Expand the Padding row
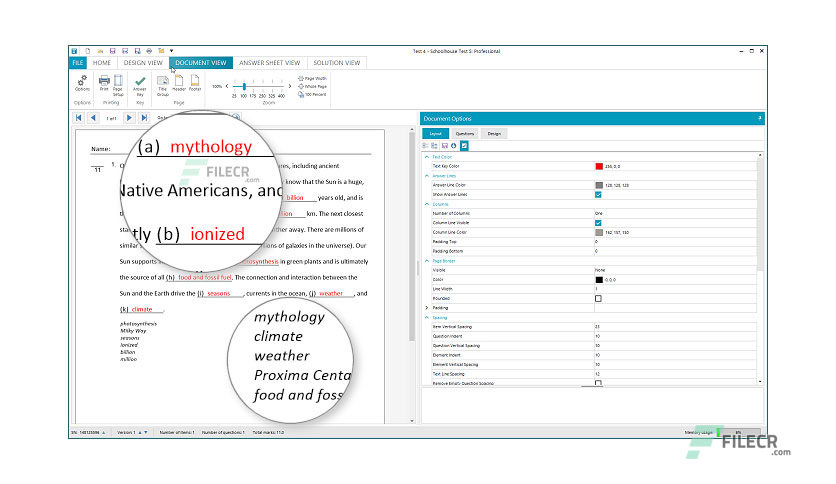 tap(427, 308)
